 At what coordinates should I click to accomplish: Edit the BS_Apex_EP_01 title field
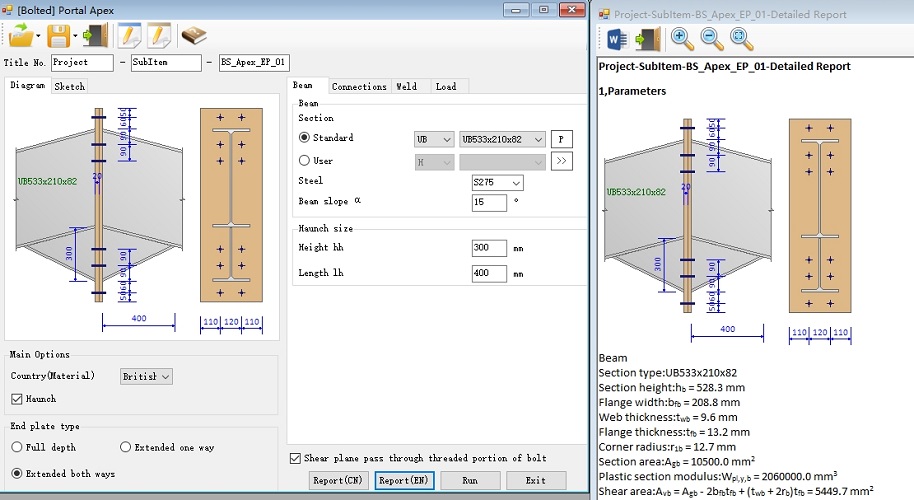tap(254, 62)
